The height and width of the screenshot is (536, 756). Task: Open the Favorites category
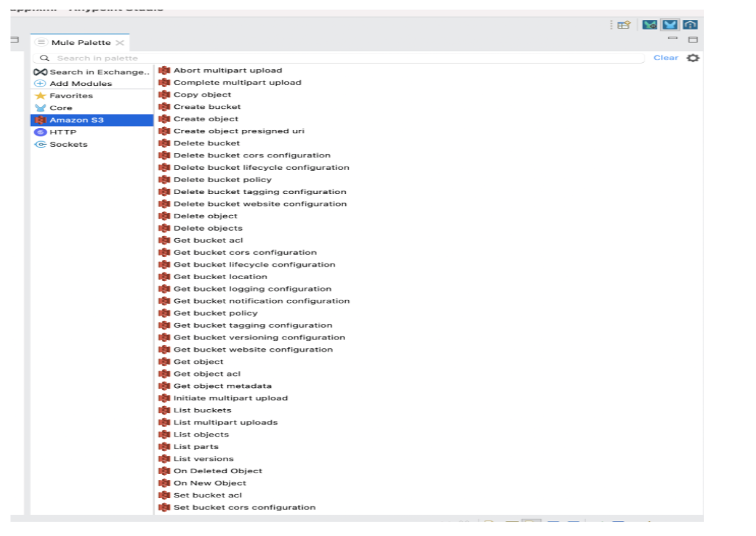(x=92, y=96)
